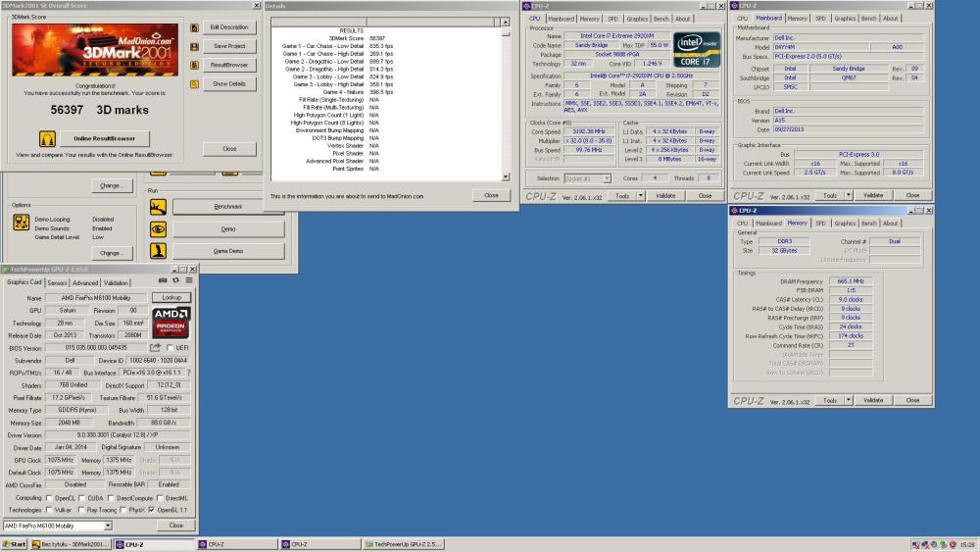This screenshot has width=980, height=552.
Task: Click the Benchmark run icon
Action: 158,206
